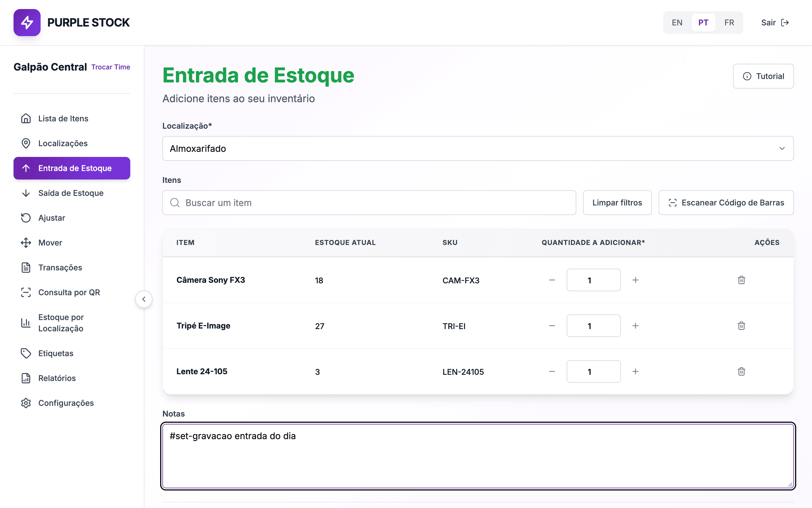The height and width of the screenshot is (508, 812).
Task: Open Configurações settings
Action: click(x=72, y=403)
